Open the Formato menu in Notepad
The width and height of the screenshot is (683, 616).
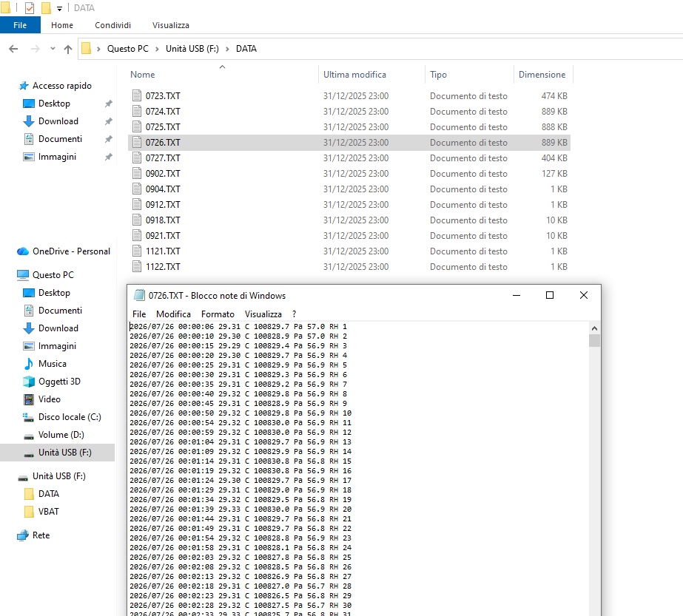pyautogui.click(x=218, y=314)
